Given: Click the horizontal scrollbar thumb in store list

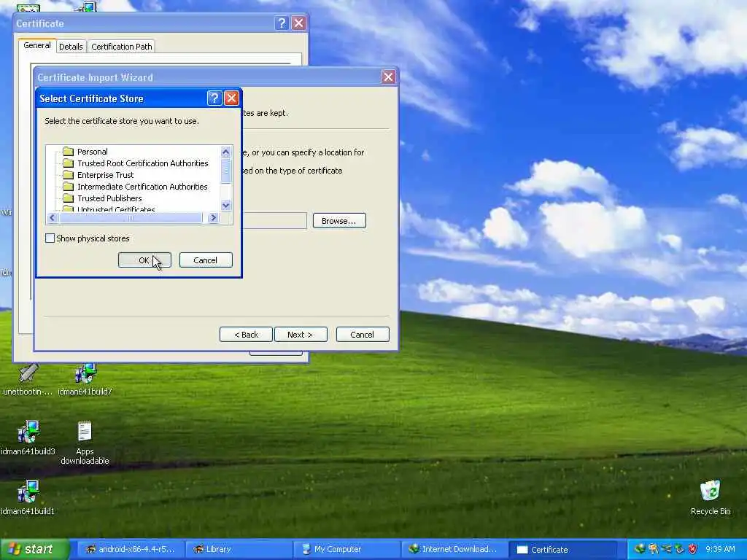Looking at the screenshot, I should [x=130, y=217].
